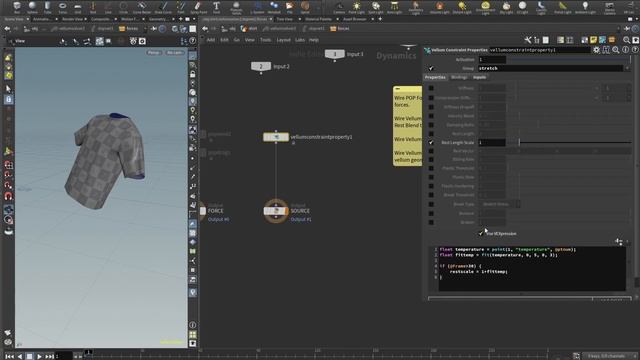This screenshot has height=360, width=640.
Task: Toggle the Stiffness Dropoff checkbox
Action: [x=431, y=107]
